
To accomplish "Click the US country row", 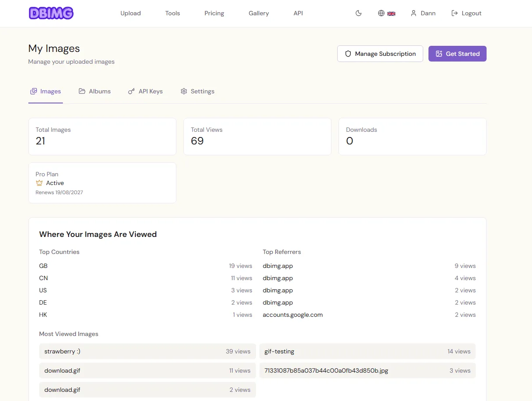I will pyautogui.click(x=145, y=290).
